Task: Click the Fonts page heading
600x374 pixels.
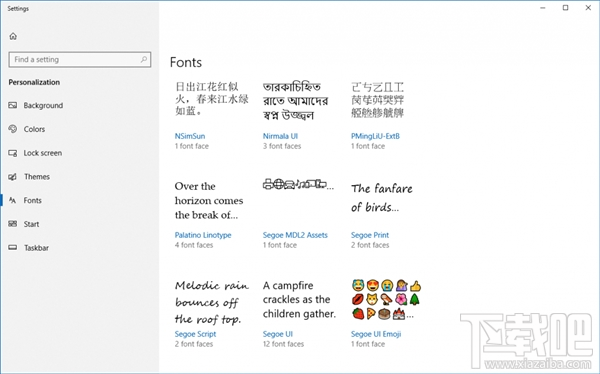Action: [x=186, y=62]
